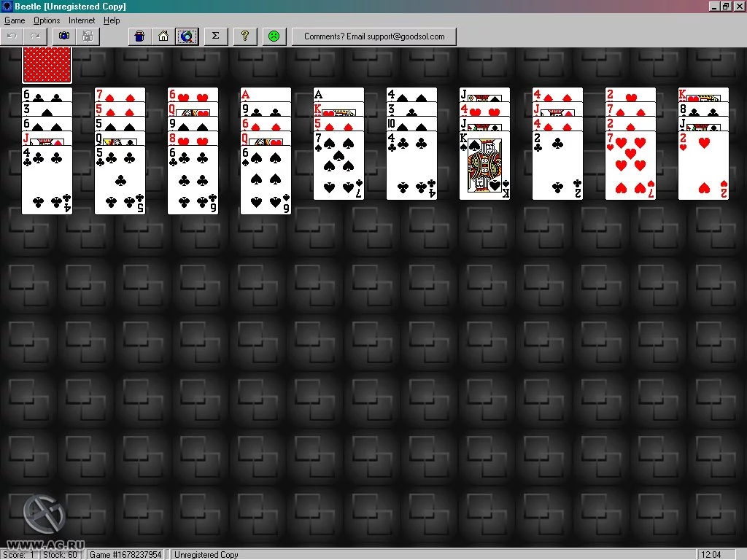Viewport: 747px width, 560px height.
Task: Select the 6 of spades card
Action: [x=266, y=180]
